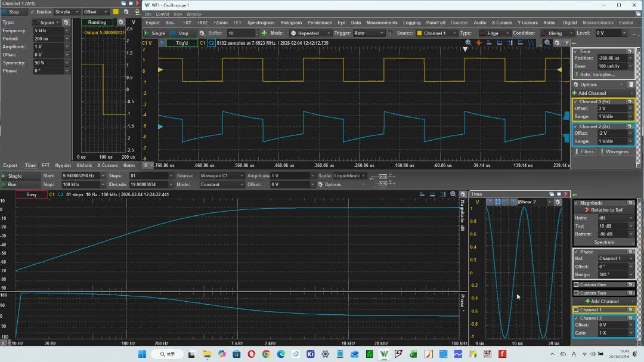This screenshot has height=362, width=644.
Task: Open the wavegen channel gear settings
Action: click(x=126, y=12)
